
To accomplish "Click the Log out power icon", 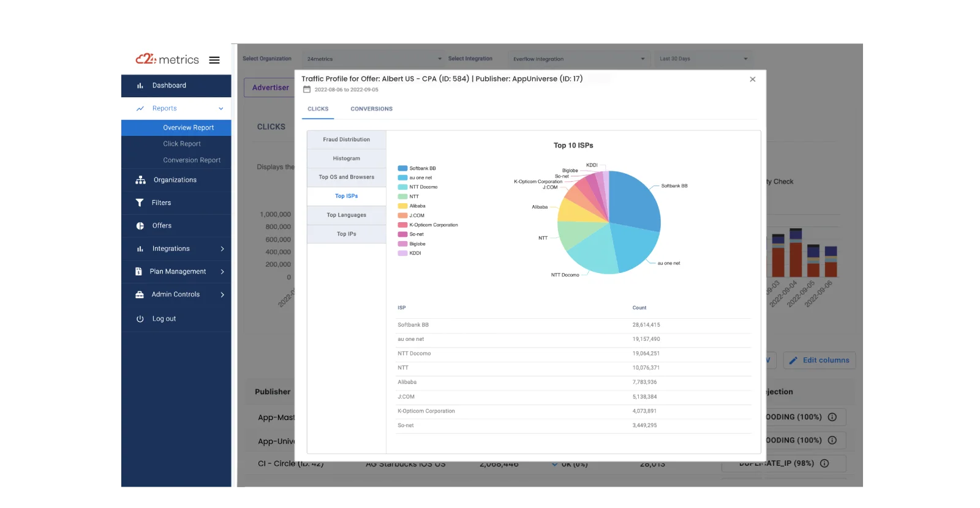I will 140,319.
